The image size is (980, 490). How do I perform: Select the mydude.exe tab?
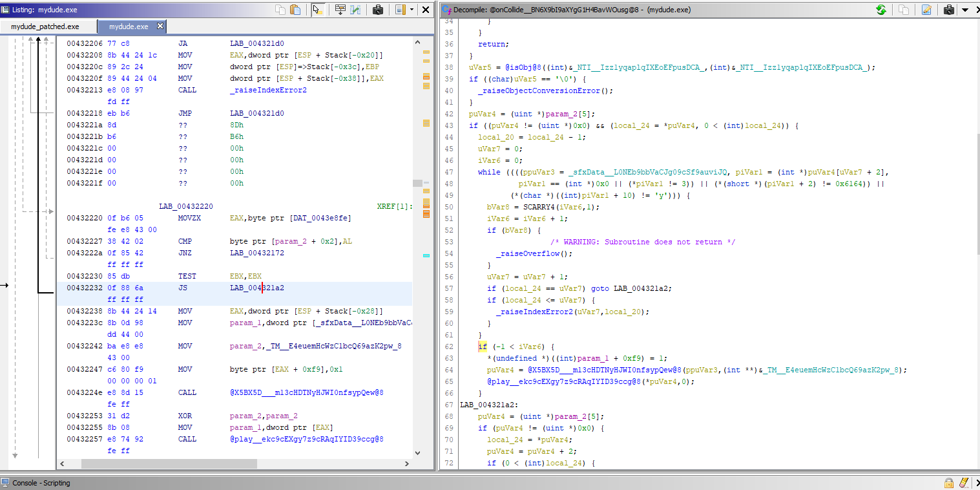[129, 27]
